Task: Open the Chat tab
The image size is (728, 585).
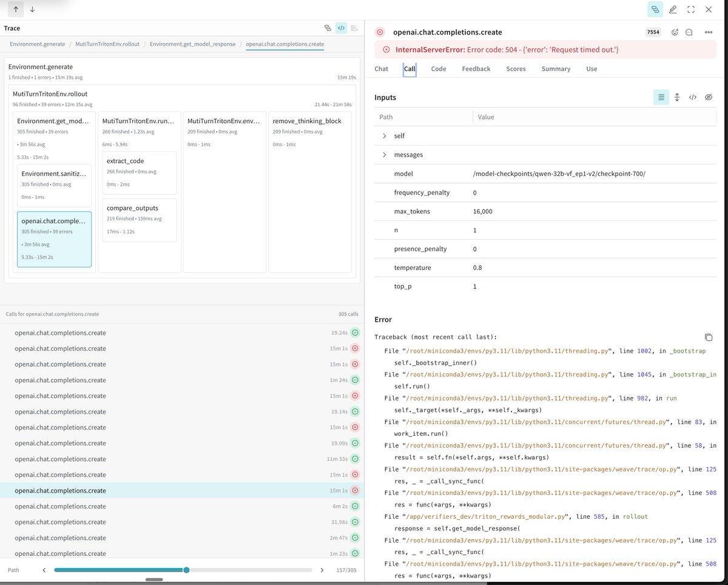Action: (x=381, y=69)
